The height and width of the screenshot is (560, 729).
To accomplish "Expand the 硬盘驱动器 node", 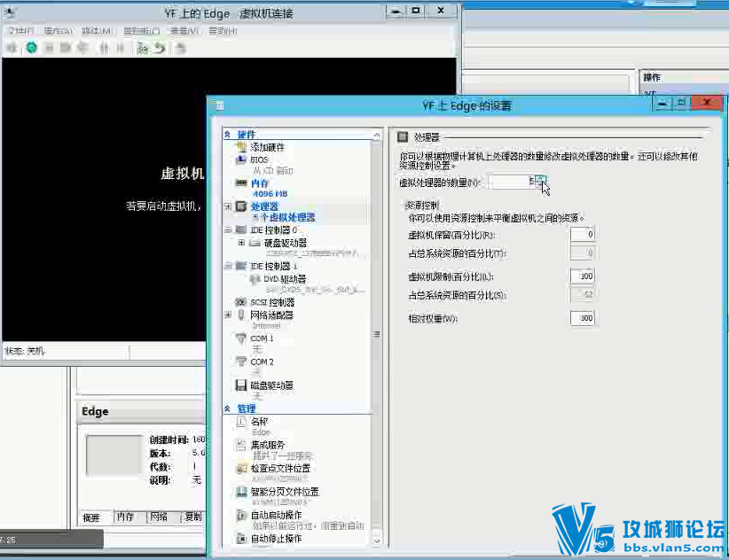I will (241, 243).
